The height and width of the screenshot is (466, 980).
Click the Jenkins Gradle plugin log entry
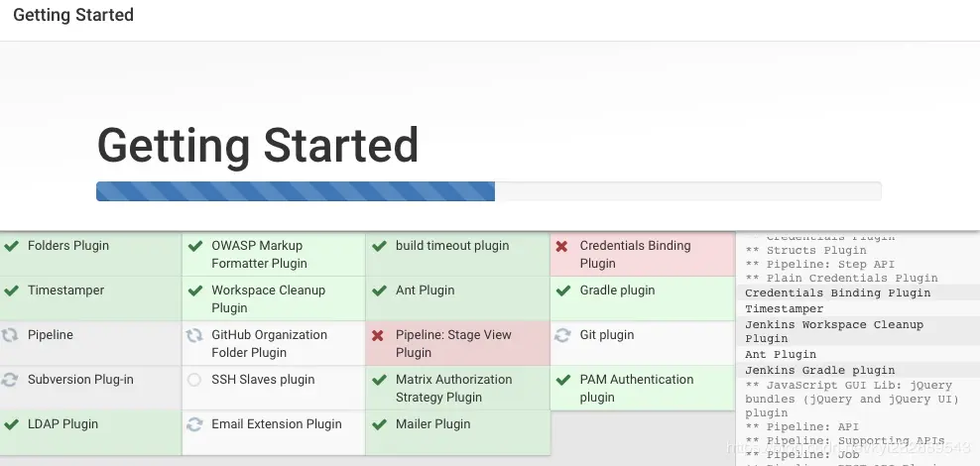819,370
